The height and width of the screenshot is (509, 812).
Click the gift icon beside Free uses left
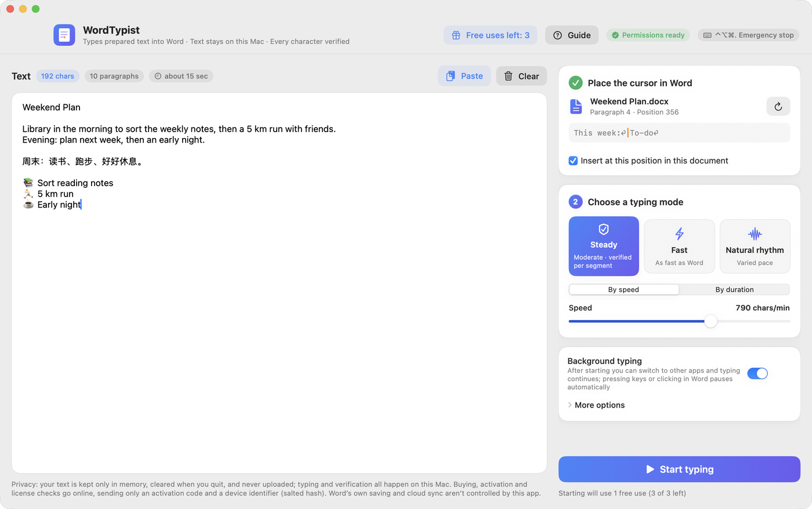pos(456,35)
